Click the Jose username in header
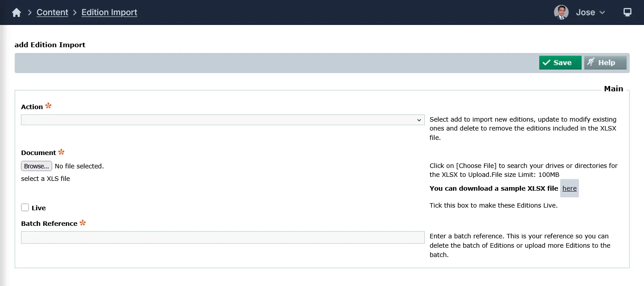 [585, 12]
